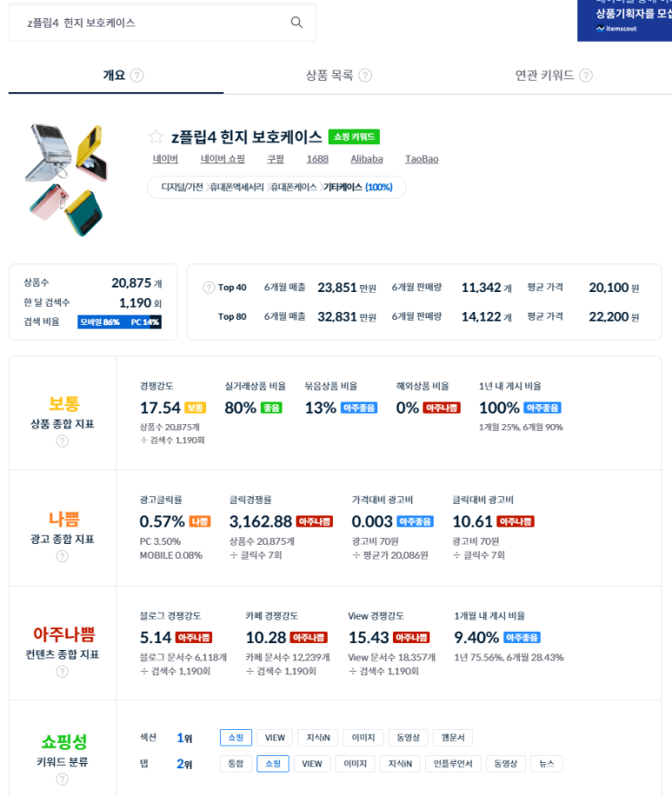Image resolution: width=672 pixels, height=796 pixels.
Task: Select 동영상 in the 섹션 row
Action: [x=408, y=738]
